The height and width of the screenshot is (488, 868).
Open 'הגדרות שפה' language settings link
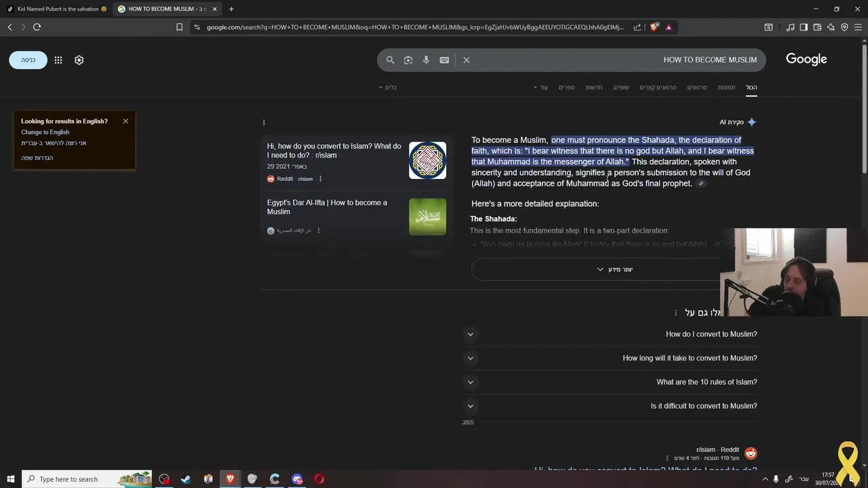coord(37,158)
